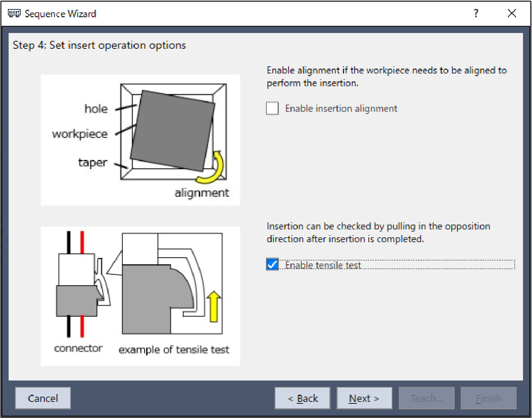Click the 'Insertion can be checked' description text
The width and height of the screenshot is (532, 418).
pos(378,232)
